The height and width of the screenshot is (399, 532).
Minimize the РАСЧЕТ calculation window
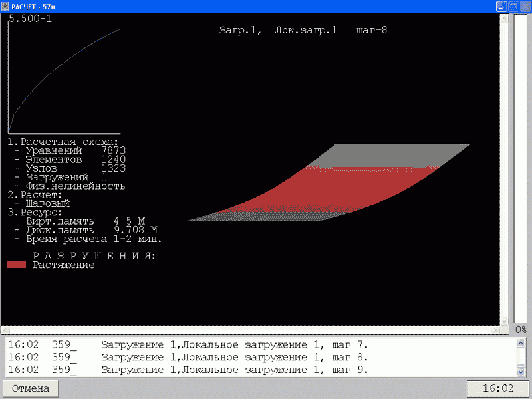(x=501, y=6)
